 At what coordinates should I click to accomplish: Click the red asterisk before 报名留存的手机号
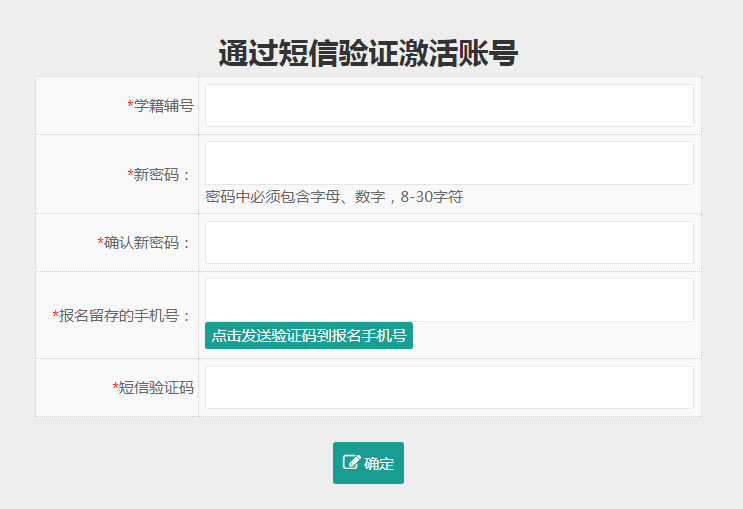[x=55, y=315]
